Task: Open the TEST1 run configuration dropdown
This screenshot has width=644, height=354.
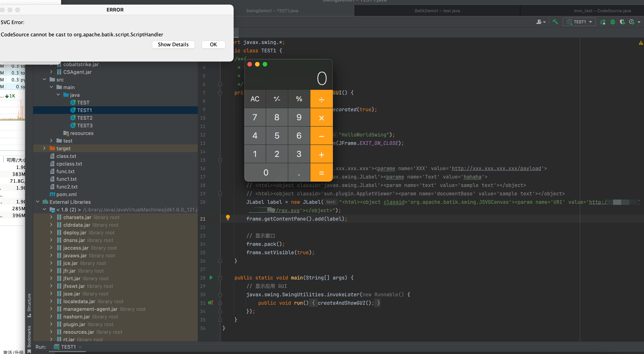Action: coord(579,22)
